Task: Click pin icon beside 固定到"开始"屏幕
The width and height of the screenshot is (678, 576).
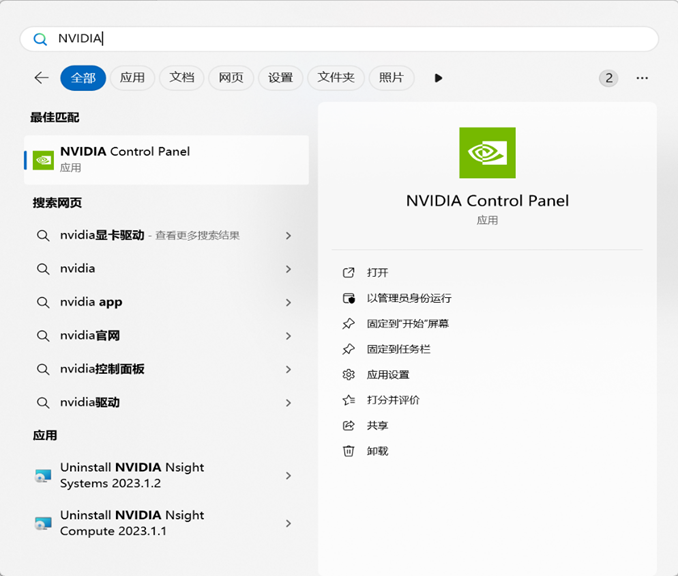Action: [349, 323]
